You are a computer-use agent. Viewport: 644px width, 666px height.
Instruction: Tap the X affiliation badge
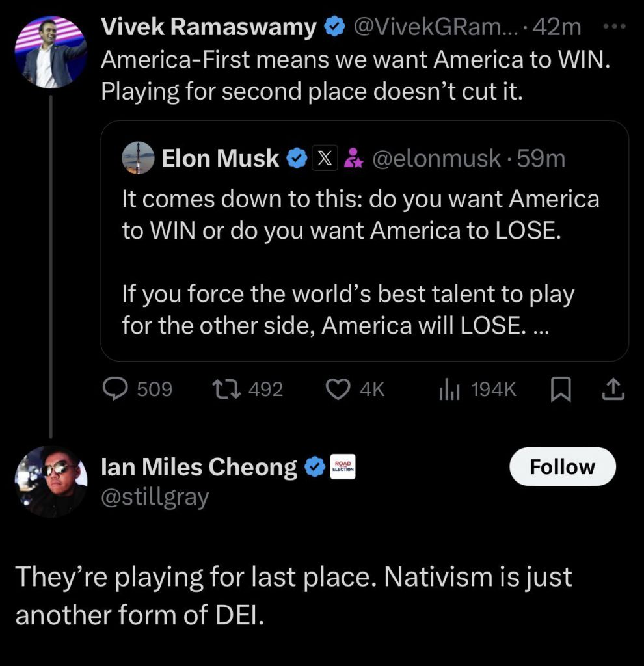pos(323,158)
